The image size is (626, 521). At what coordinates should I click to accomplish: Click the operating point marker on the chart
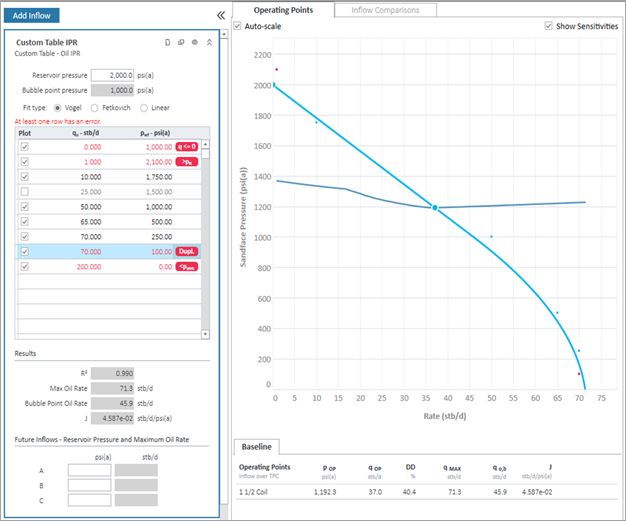coord(435,208)
